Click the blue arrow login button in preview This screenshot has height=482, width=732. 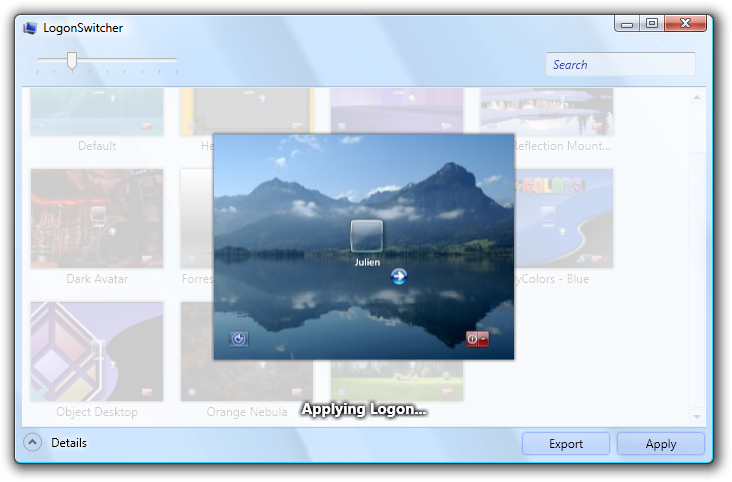point(399,276)
